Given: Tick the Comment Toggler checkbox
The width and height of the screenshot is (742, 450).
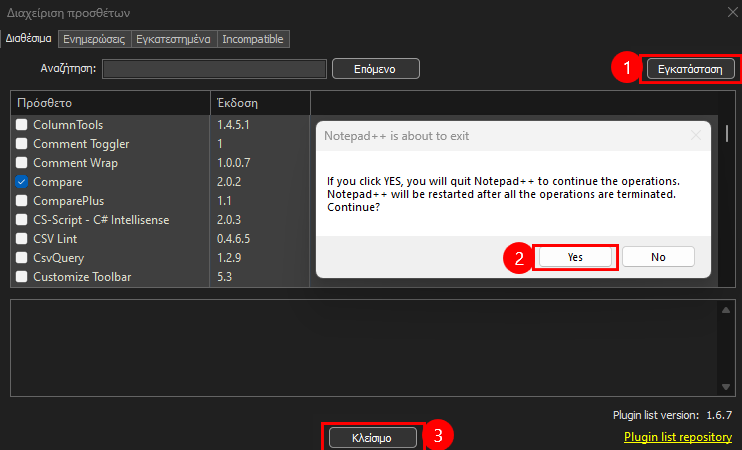Looking at the screenshot, I should (x=21, y=143).
